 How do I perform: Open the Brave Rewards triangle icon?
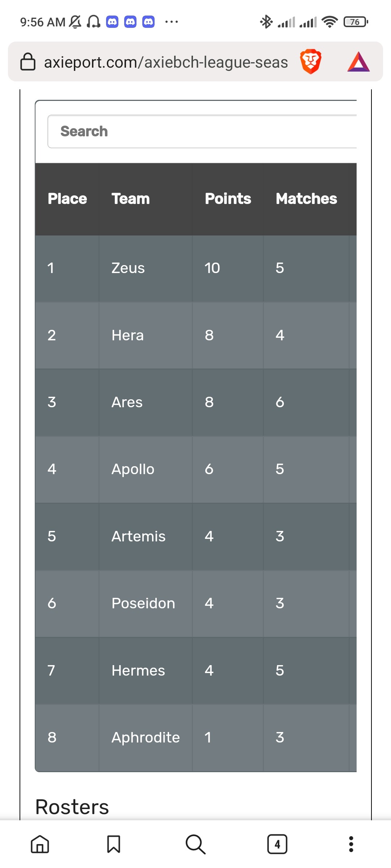click(358, 62)
